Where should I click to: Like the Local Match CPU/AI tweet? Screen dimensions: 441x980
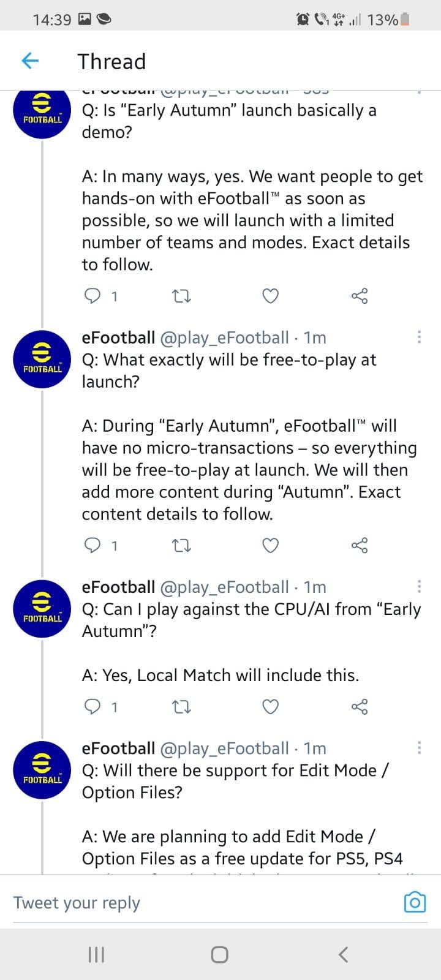(271, 707)
